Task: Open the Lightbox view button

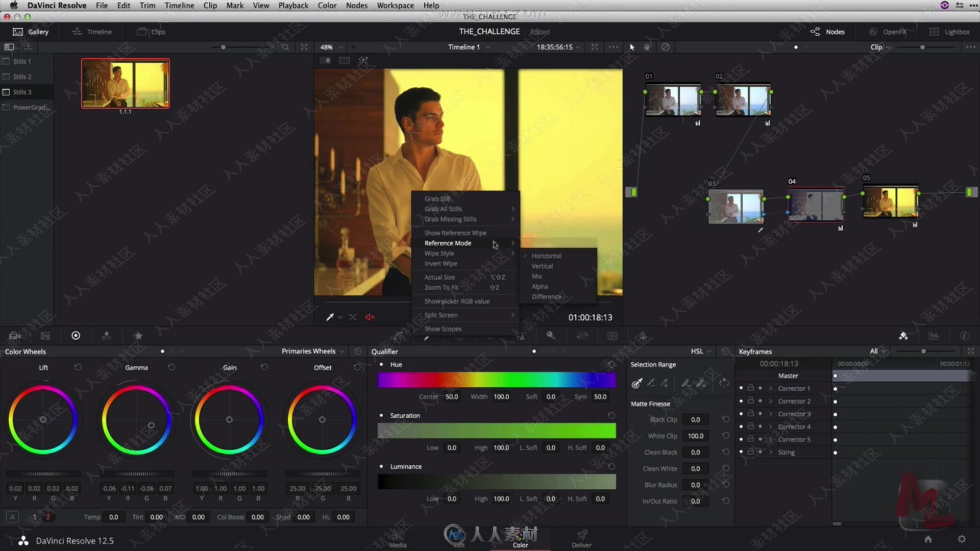Action: click(949, 32)
